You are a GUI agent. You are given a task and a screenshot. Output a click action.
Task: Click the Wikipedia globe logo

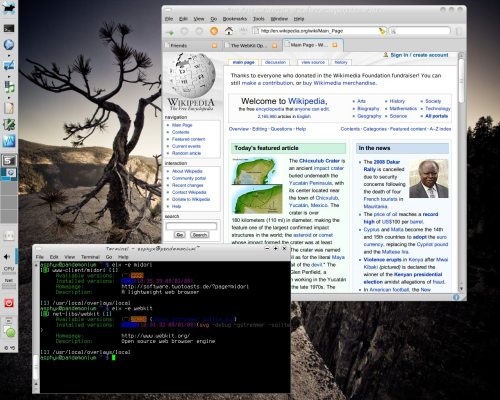[192, 75]
